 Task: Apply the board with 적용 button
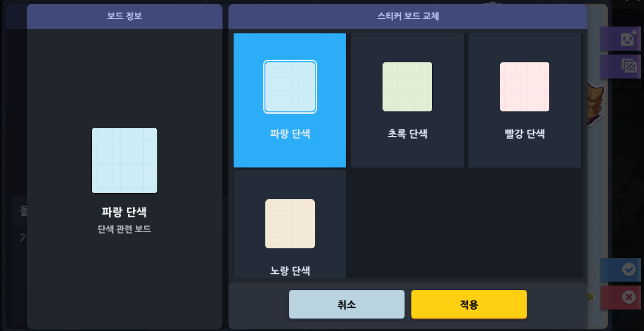[x=469, y=304]
